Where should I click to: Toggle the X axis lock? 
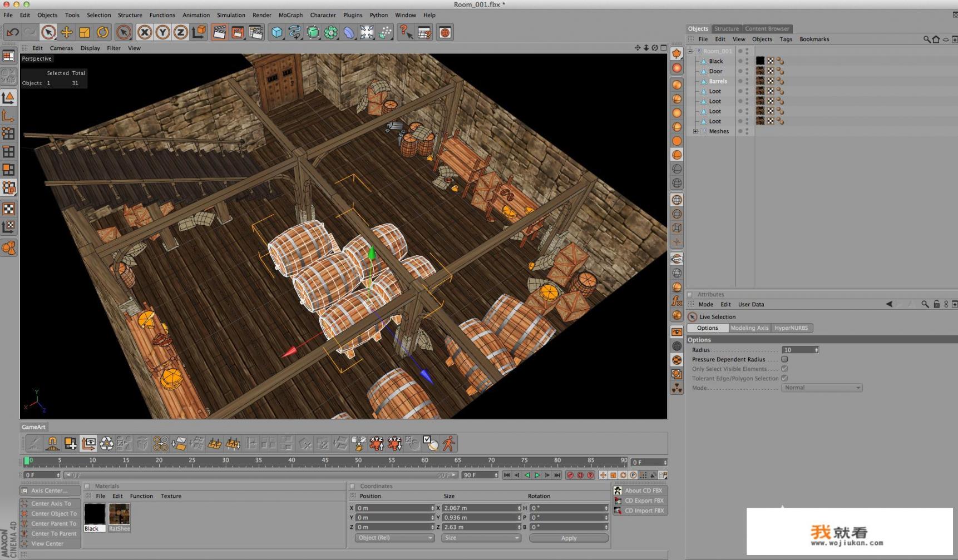(145, 32)
